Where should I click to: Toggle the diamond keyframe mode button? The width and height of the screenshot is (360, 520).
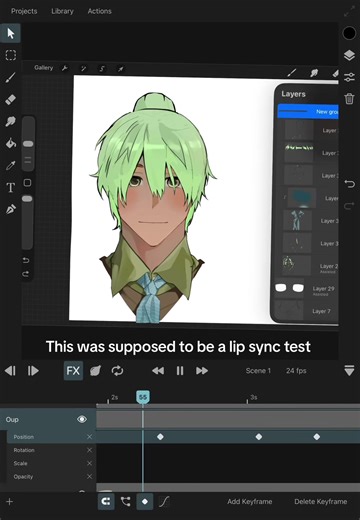[x=145, y=502]
